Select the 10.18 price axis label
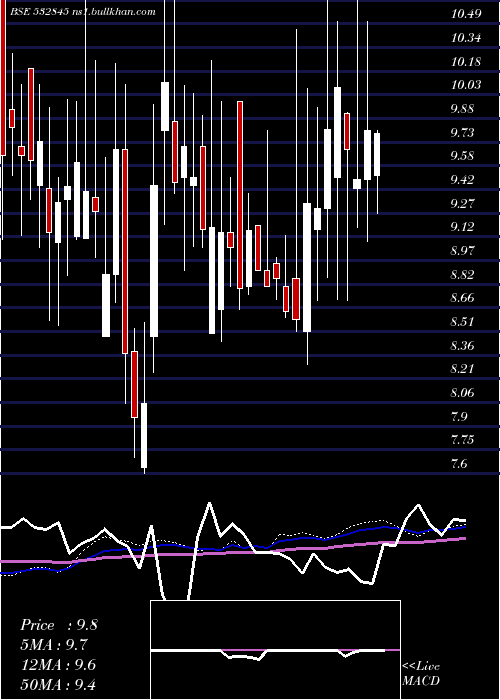The image size is (500, 700). [x=466, y=62]
